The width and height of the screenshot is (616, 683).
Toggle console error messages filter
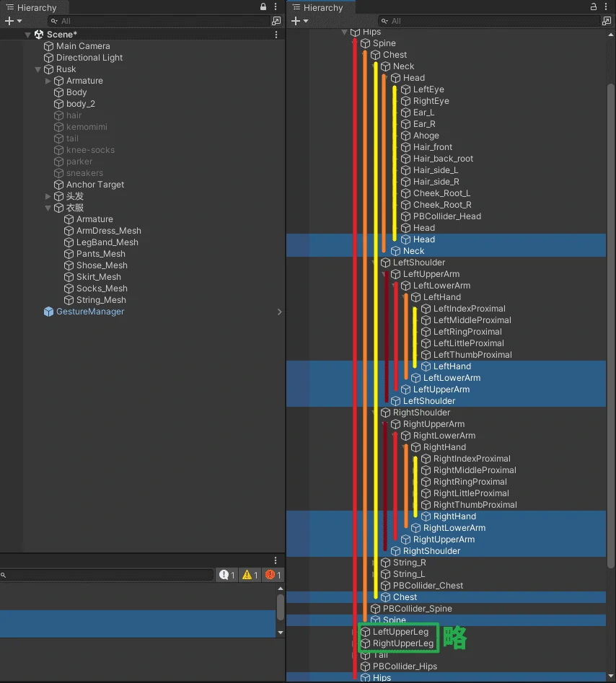coord(273,575)
